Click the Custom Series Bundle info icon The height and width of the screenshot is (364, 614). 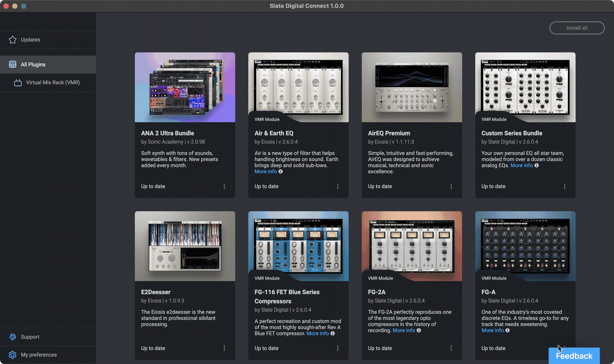[537, 166]
